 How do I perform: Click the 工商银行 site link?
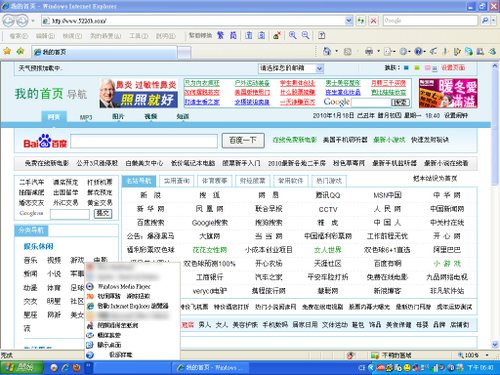(x=209, y=277)
